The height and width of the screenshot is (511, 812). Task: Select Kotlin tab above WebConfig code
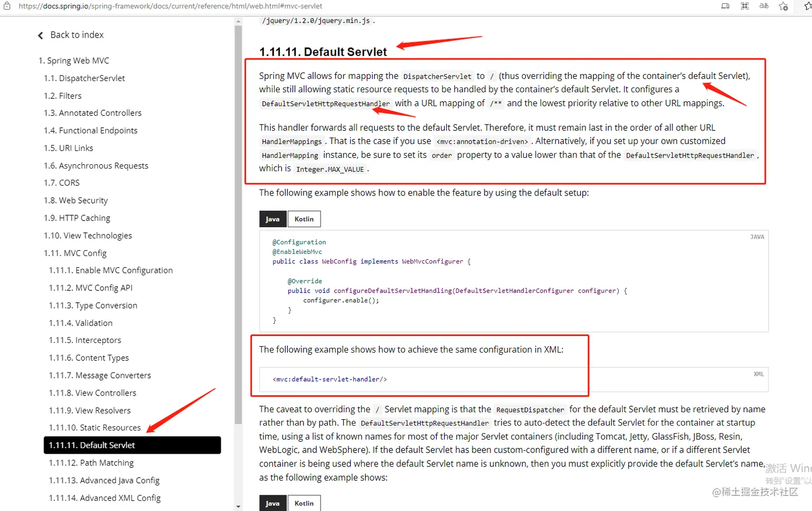[x=304, y=219]
